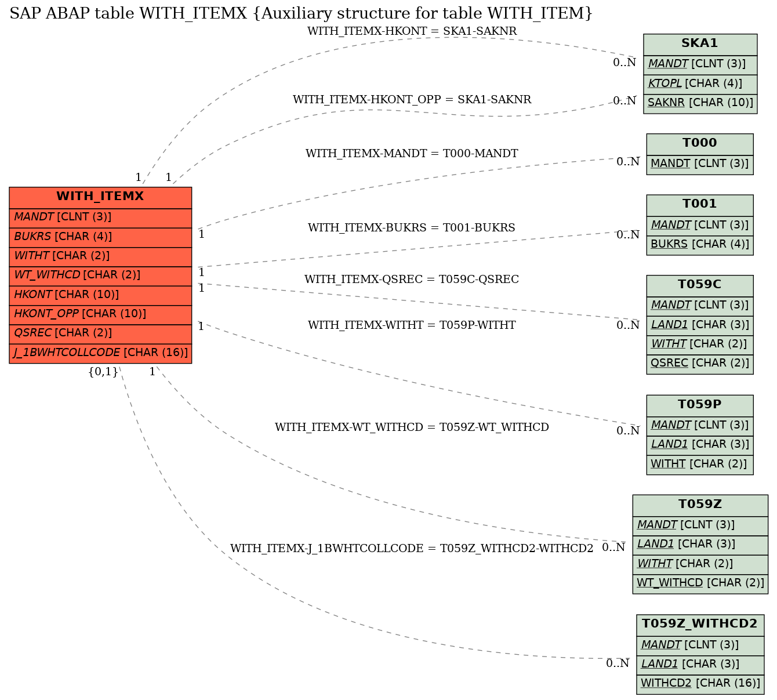Select MANDT [CLNT (3)] field in WITH_ITEMX

click(100, 217)
